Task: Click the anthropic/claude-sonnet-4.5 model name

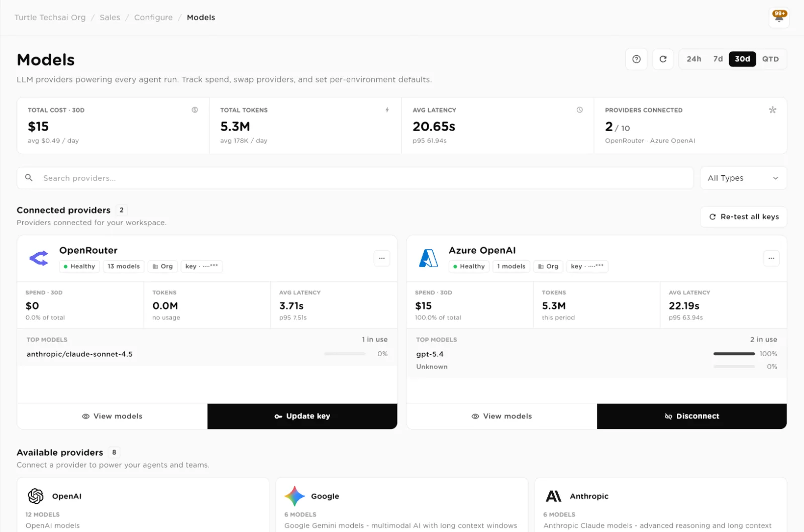Action: [x=79, y=354]
